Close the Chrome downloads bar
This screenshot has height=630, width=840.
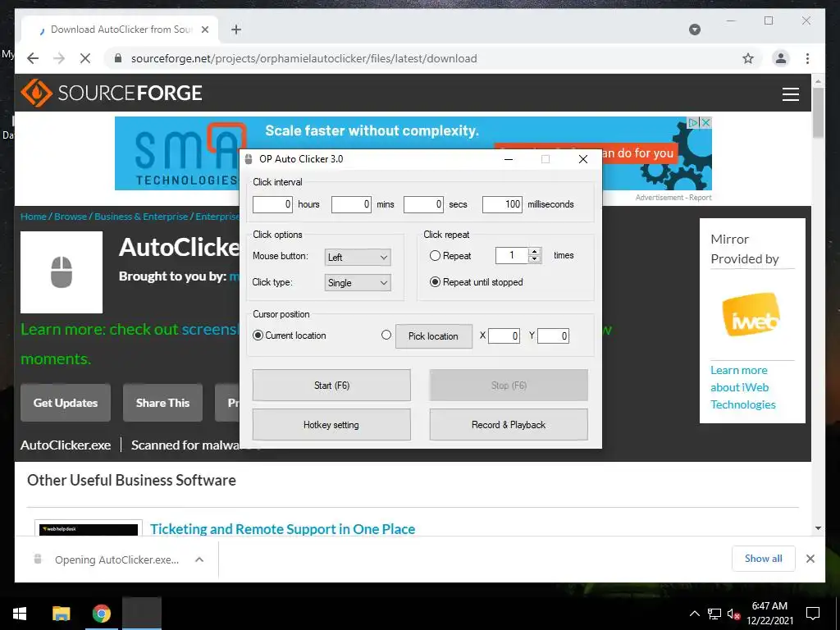[810, 559]
